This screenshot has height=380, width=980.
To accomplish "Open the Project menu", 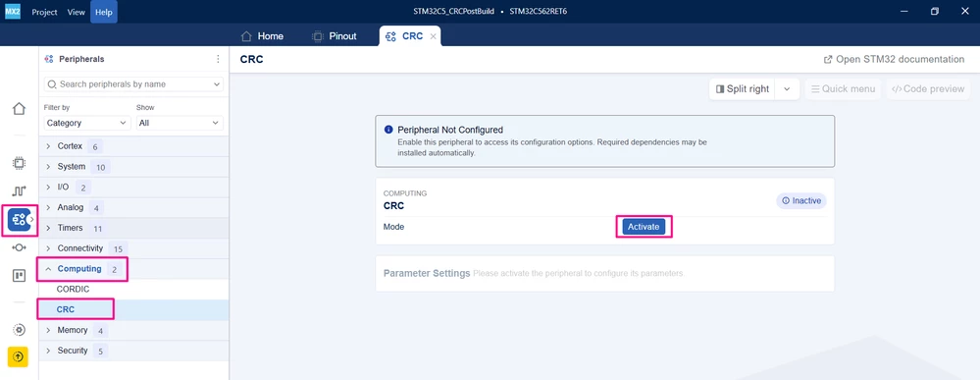I will point(44,12).
